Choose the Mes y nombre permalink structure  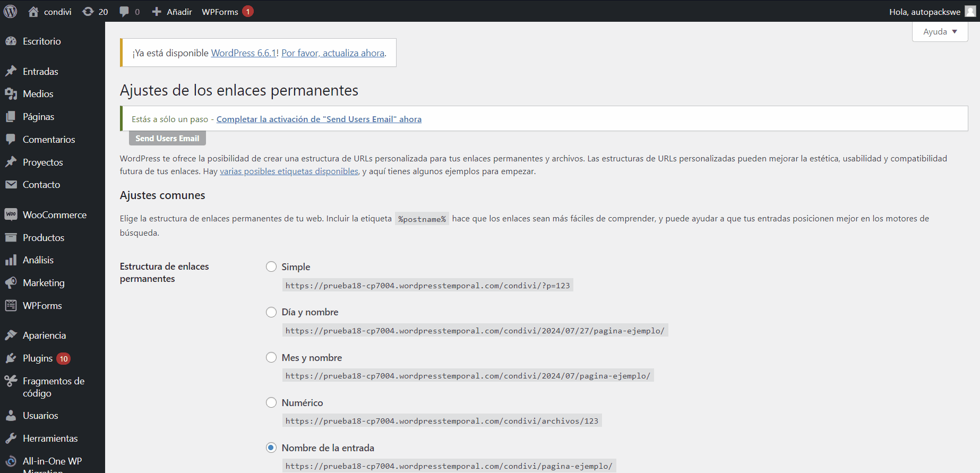coord(271,357)
